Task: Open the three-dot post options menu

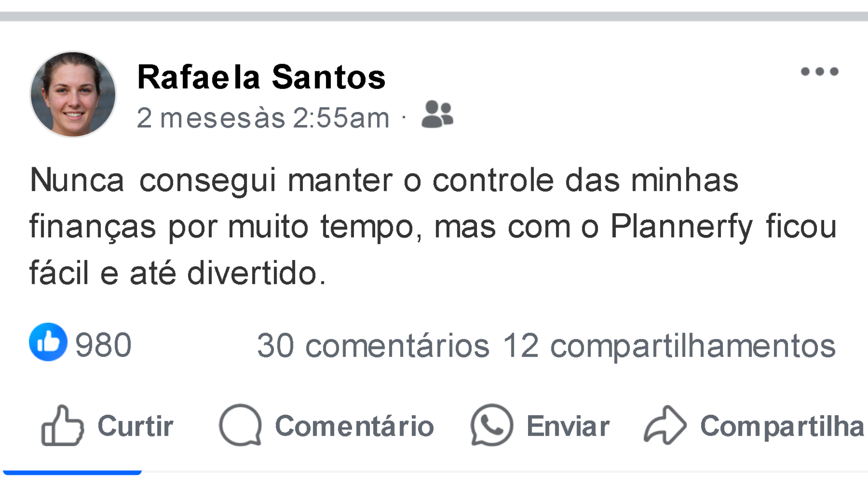Action: (819, 71)
